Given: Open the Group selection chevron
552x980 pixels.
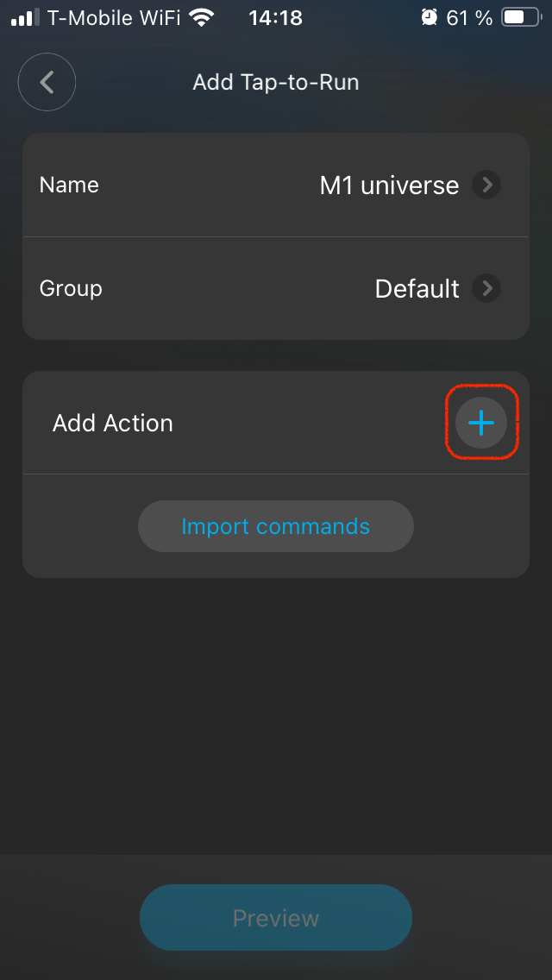Looking at the screenshot, I should 486,288.
